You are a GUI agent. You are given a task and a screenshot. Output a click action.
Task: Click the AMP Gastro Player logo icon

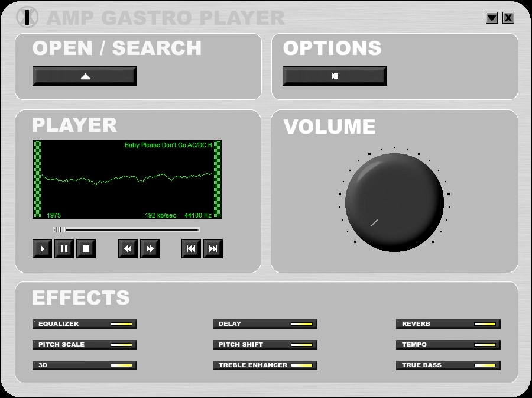tap(27, 17)
